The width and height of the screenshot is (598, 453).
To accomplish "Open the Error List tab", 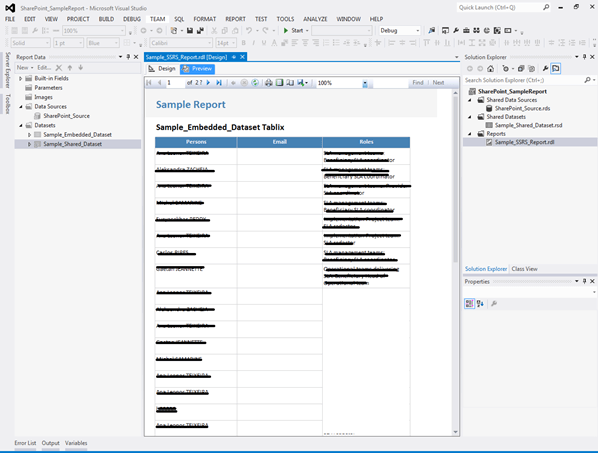I will (x=25, y=443).
